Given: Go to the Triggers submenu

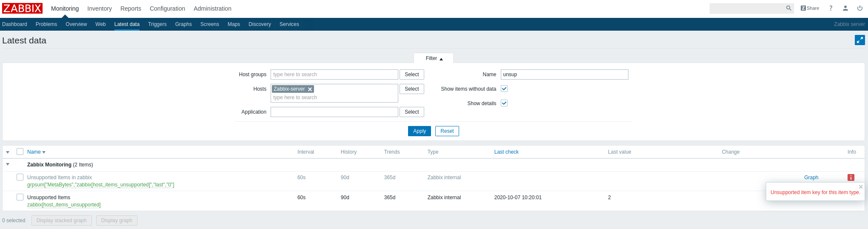Looking at the screenshot, I should [157, 24].
